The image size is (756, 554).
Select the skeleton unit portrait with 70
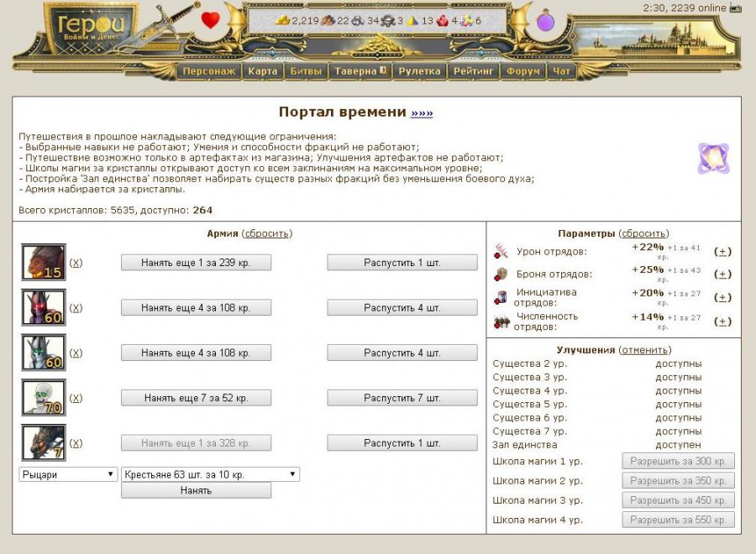click(44, 398)
